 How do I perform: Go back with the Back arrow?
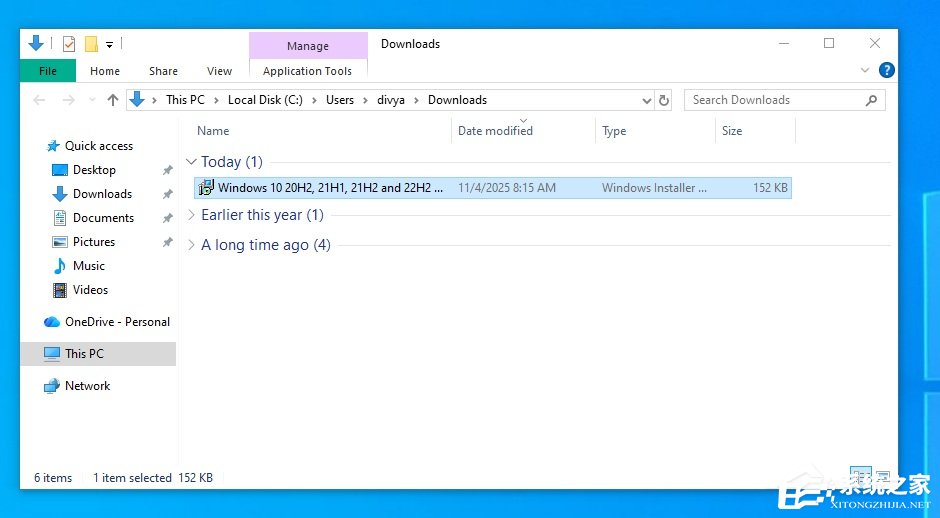[40, 100]
